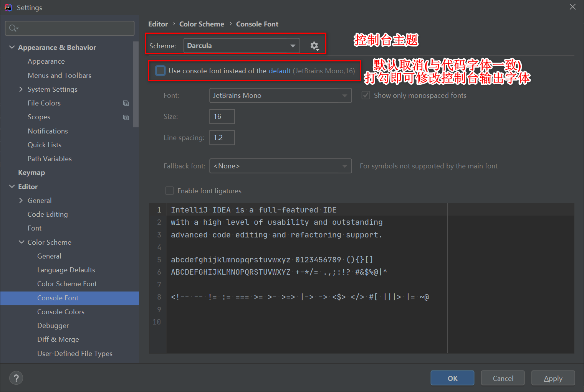Open the scheme settings gear menu

(x=314, y=46)
